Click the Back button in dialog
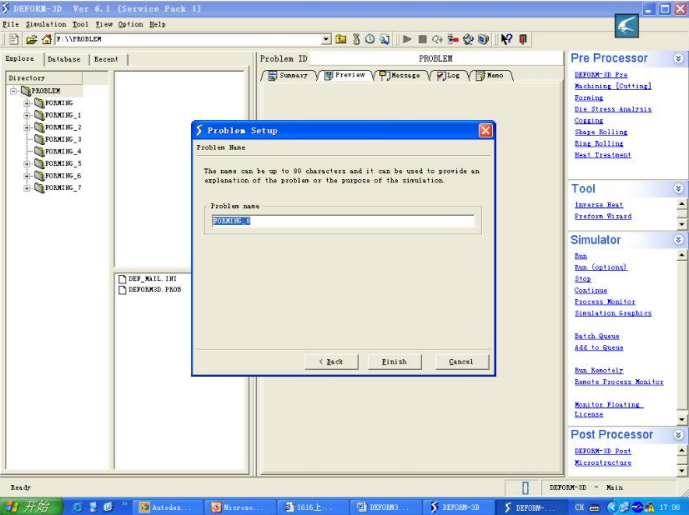This screenshot has height=515, width=689. [331, 362]
